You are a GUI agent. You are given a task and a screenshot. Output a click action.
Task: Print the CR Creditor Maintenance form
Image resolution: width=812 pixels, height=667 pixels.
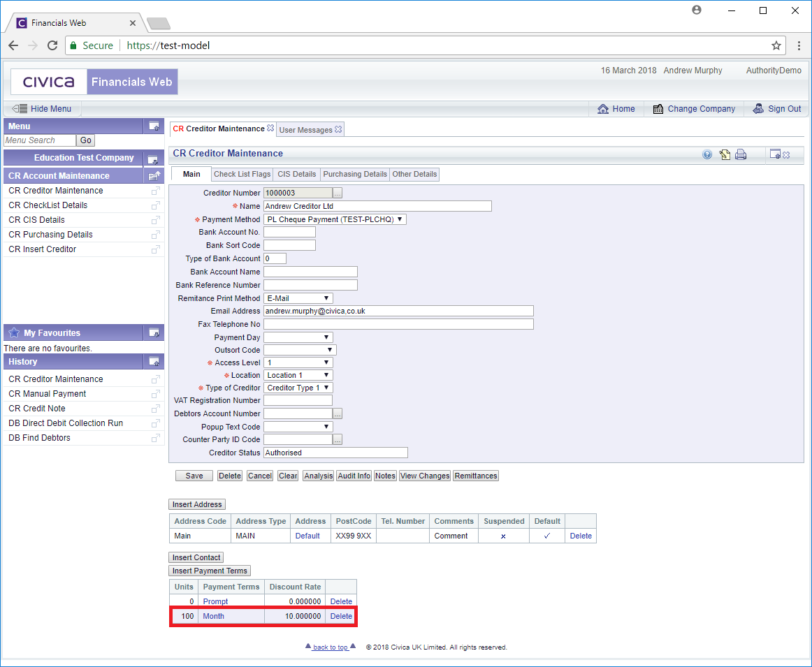coord(741,154)
